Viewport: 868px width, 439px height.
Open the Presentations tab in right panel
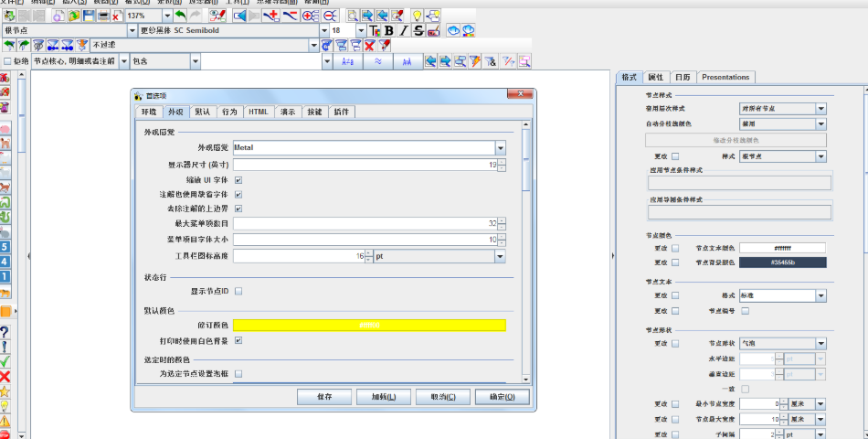[725, 77]
